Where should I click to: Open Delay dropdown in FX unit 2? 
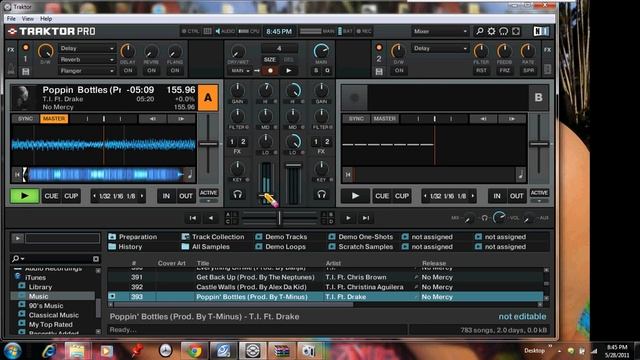pos(440,48)
